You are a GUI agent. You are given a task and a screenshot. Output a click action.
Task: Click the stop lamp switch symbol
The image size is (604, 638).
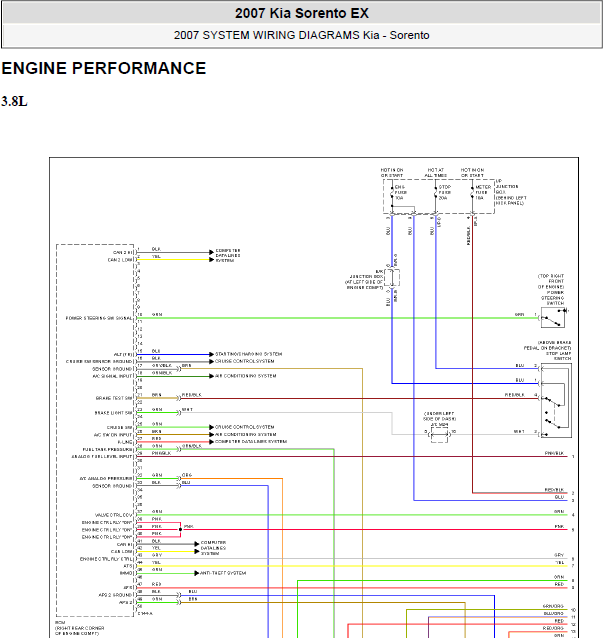pyautogui.click(x=558, y=398)
